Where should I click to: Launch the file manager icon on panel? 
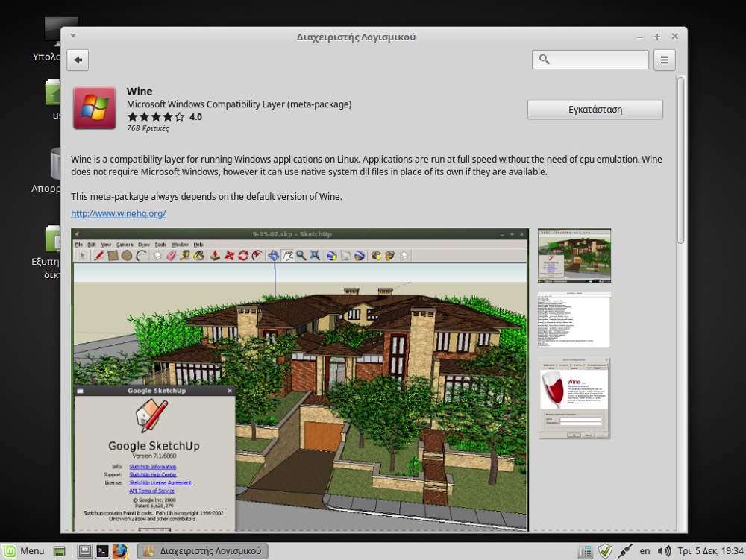[x=84, y=551]
